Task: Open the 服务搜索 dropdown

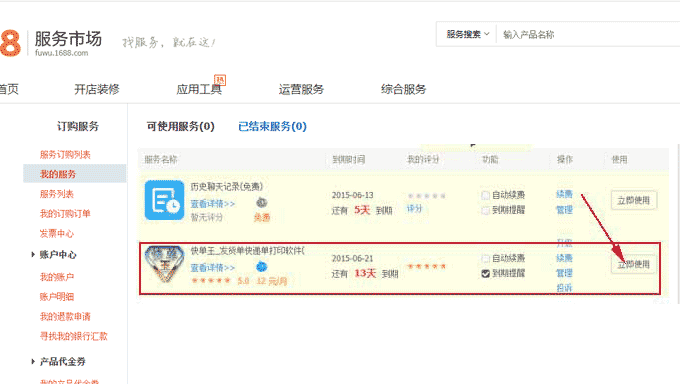Action: click(468, 34)
